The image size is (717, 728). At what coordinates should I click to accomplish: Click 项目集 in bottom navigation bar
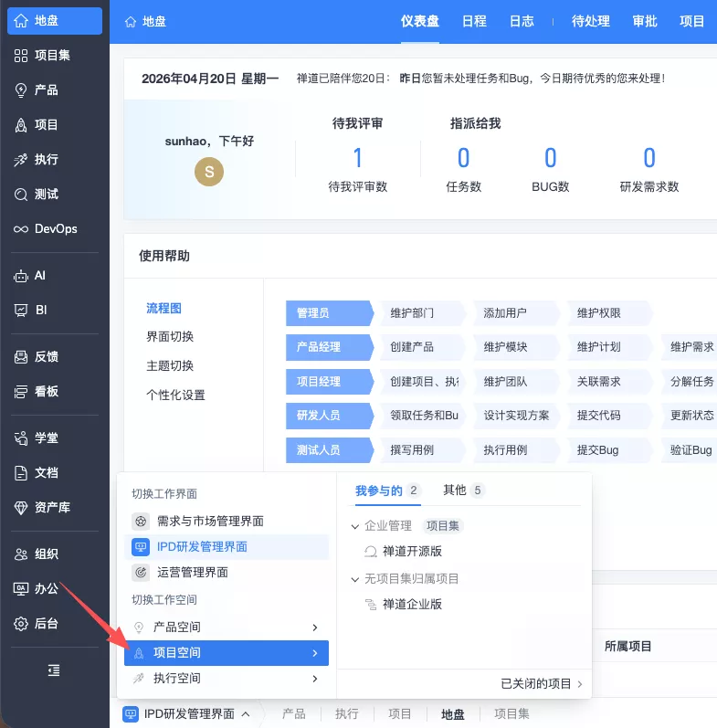[511, 714]
